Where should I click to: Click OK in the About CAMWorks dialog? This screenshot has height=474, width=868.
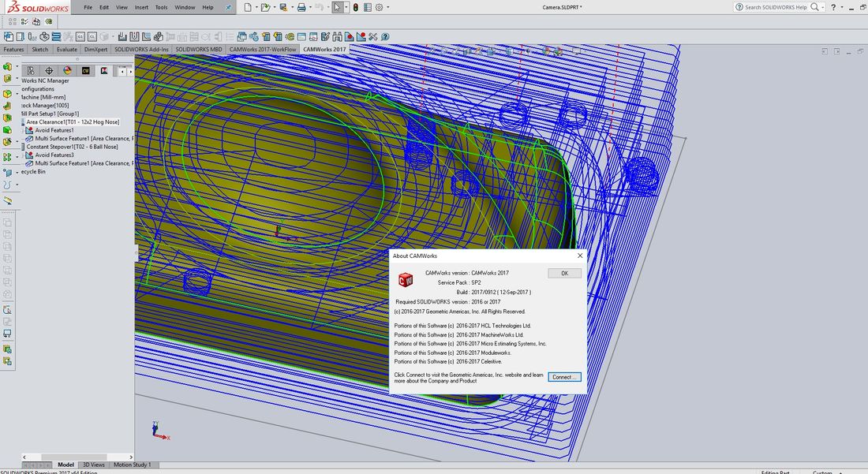click(x=564, y=273)
